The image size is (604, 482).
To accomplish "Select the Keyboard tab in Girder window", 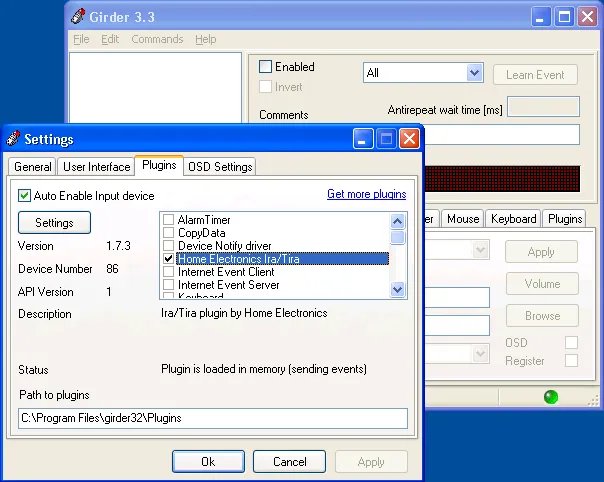I will click(x=513, y=219).
